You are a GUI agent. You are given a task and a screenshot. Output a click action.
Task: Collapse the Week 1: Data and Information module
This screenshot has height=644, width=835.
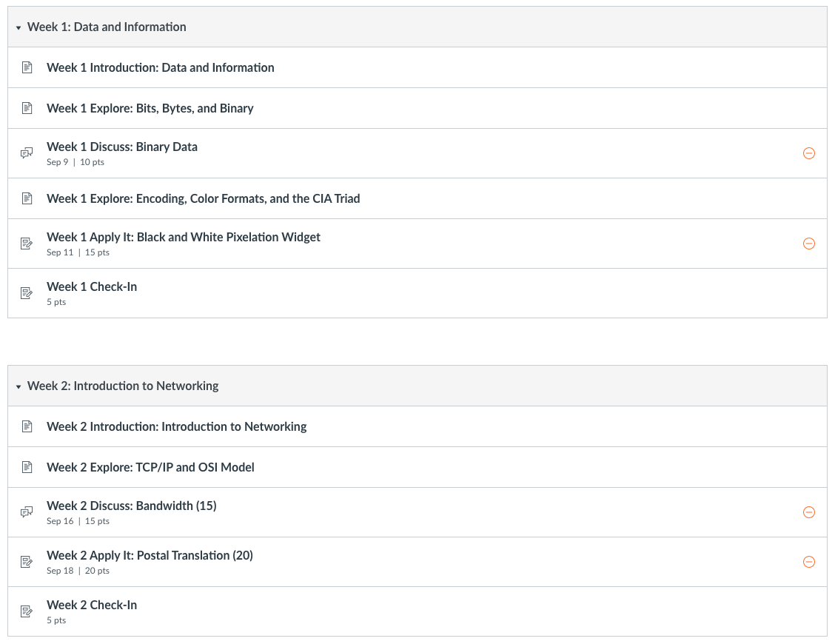pos(18,27)
